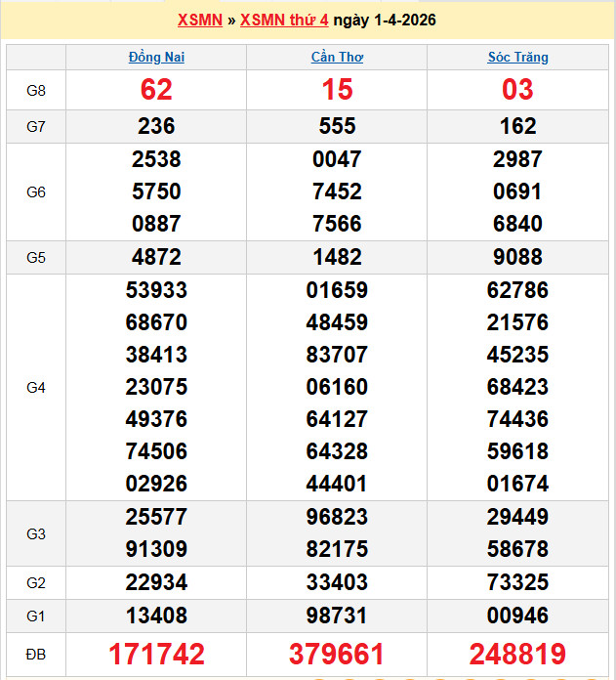Click the G7 number 555

[x=337, y=126]
